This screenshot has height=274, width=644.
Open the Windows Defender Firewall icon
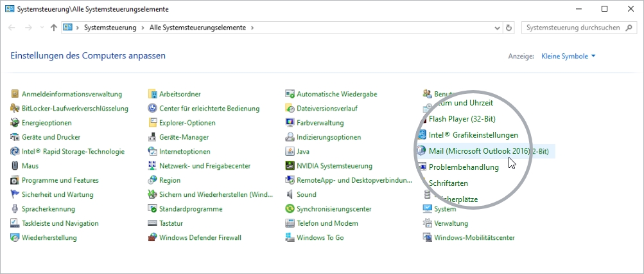pyautogui.click(x=152, y=238)
